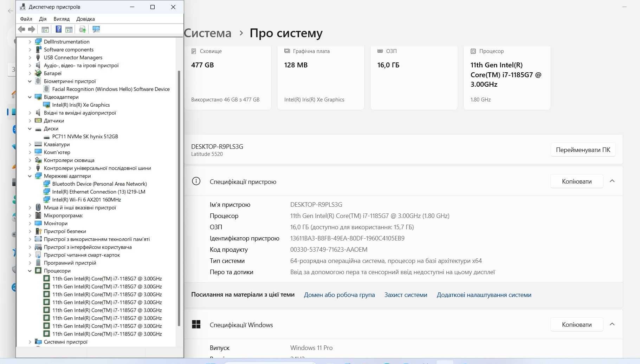
Task: Click the update driver toolbar icon
Action: [82, 29]
